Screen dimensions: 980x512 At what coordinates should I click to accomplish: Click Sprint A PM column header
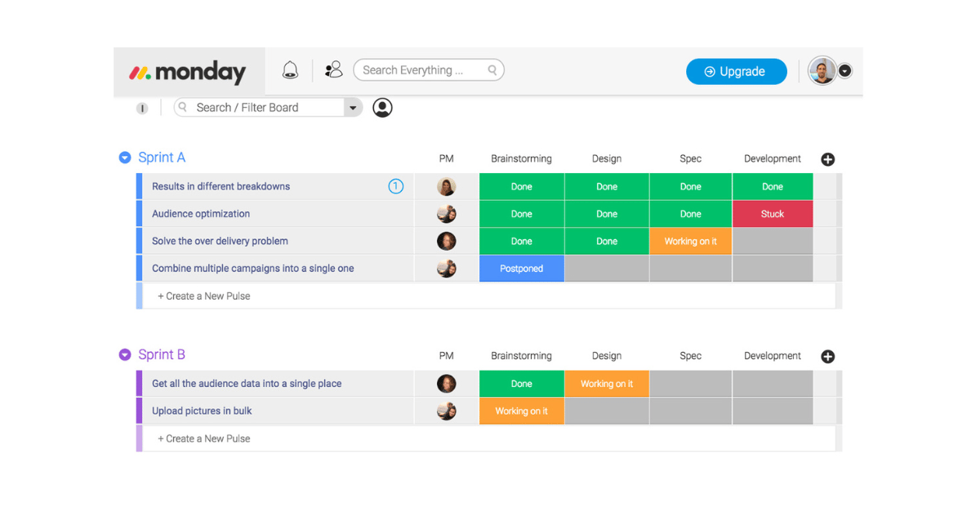coord(446,158)
